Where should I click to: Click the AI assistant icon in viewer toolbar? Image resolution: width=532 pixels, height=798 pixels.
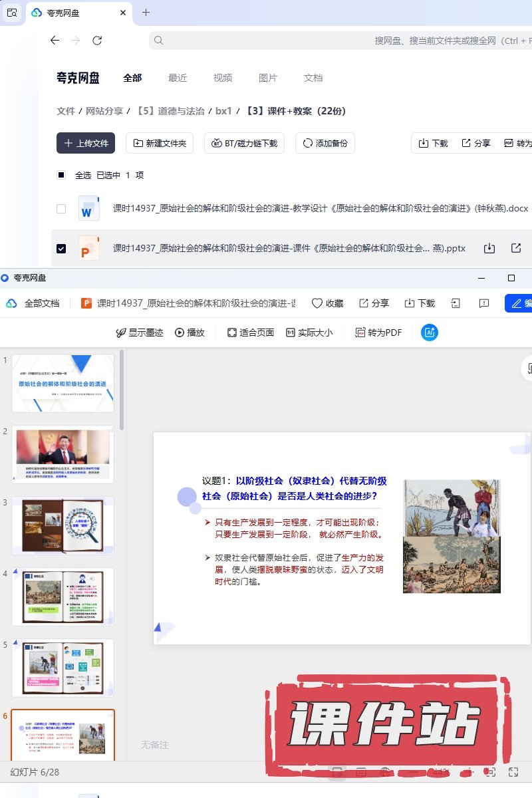pos(430,332)
